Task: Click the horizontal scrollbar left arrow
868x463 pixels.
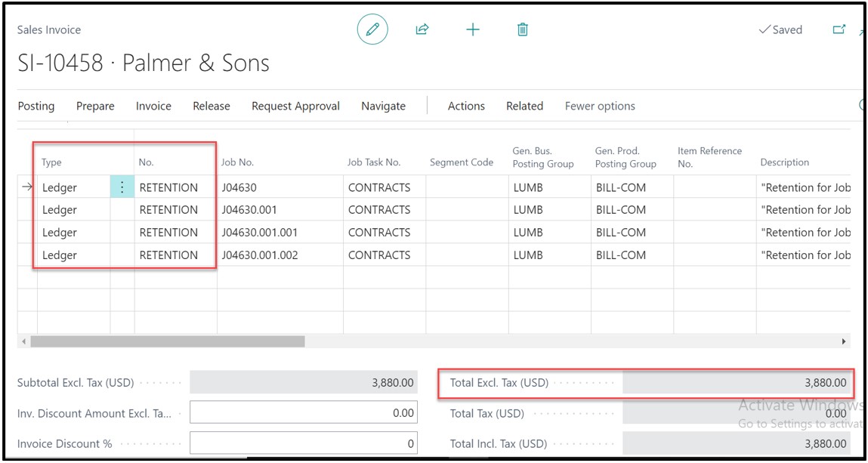Action: click(24, 342)
